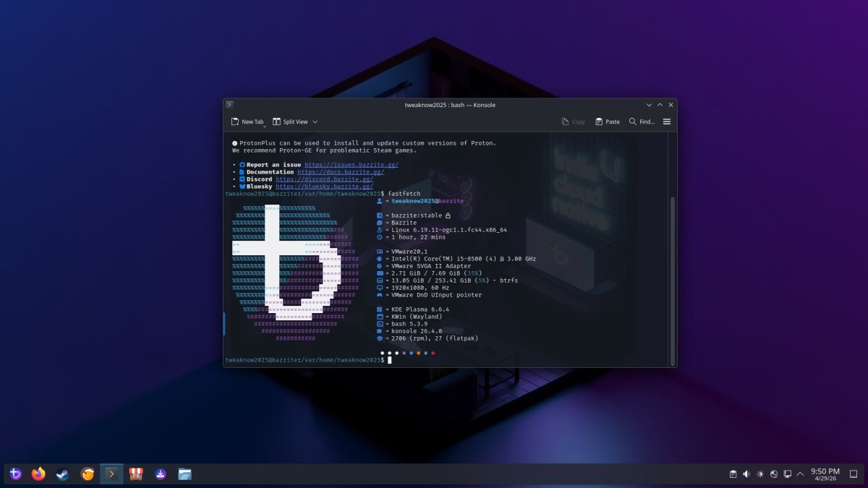Open Steam from the taskbar
Screen dimensions: 868x488
(63, 474)
